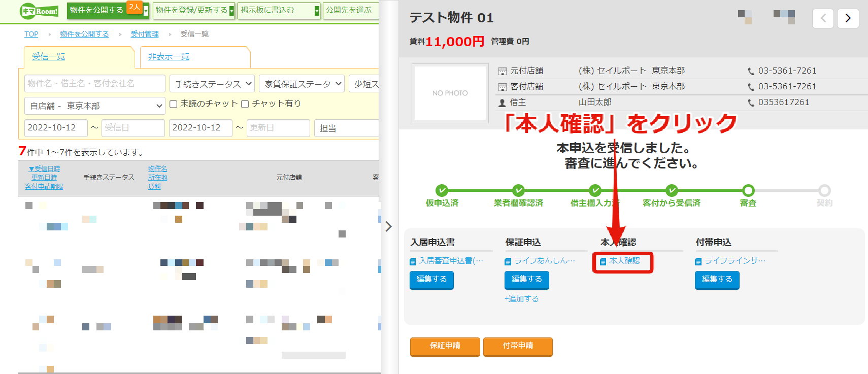This screenshot has height=374, width=868.
Task: Open the 少短ステータス dropdown
Action: 364,84
